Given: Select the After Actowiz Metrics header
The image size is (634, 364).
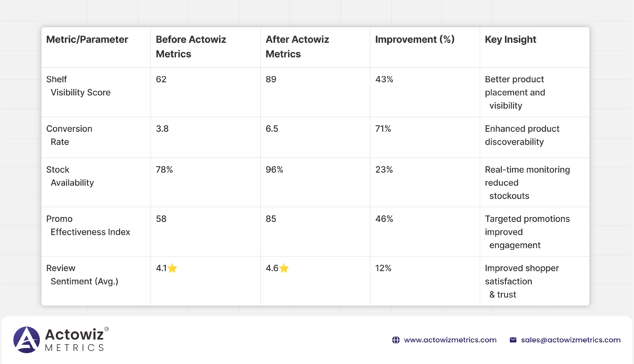Looking at the screenshot, I should click(x=297, y=47).
